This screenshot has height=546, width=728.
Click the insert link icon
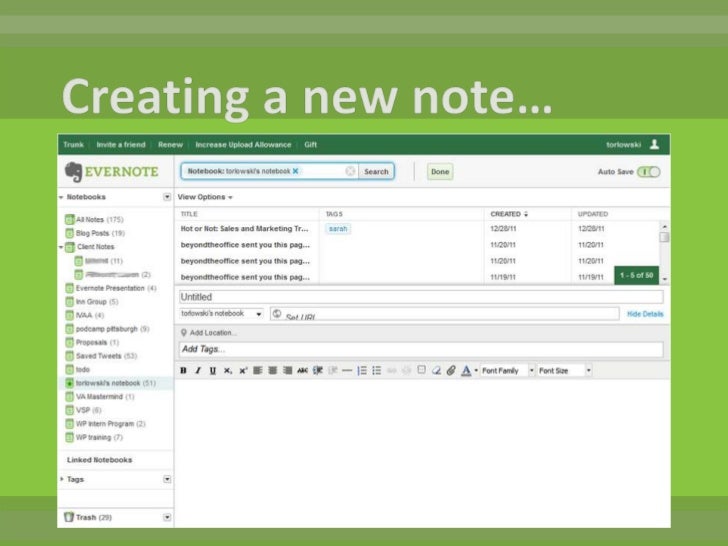click(x=391, y=370)
